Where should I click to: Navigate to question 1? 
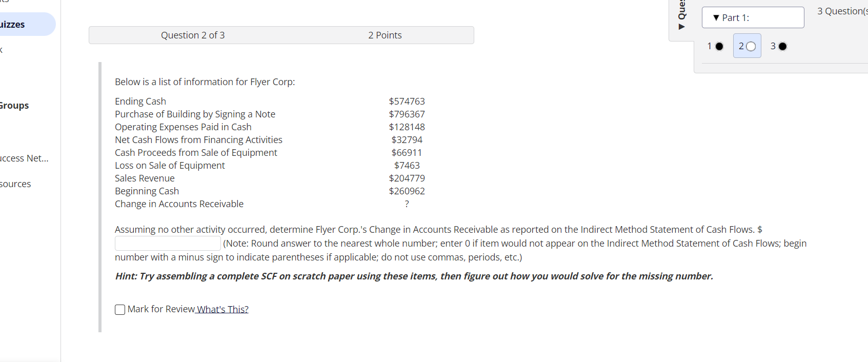pos(715,46)
